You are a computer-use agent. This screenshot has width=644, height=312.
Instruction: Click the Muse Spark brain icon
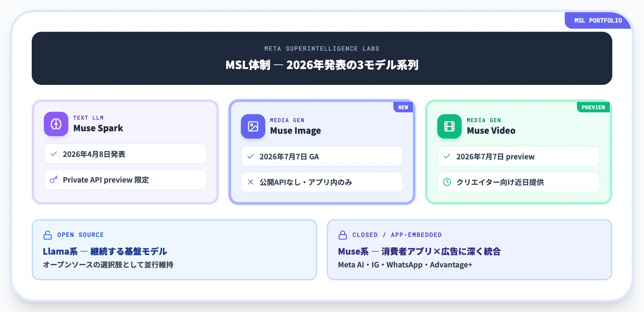click(x=56, y=124)
